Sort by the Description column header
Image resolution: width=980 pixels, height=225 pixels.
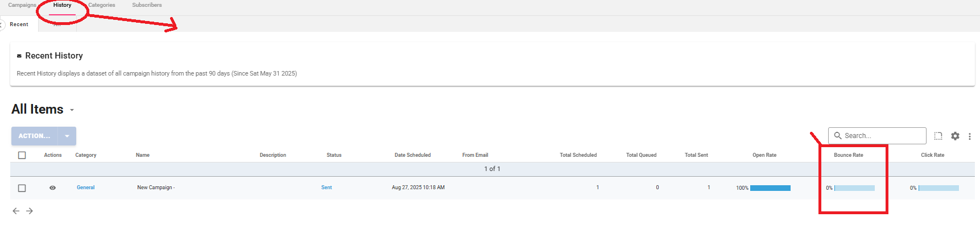[273, 155]
